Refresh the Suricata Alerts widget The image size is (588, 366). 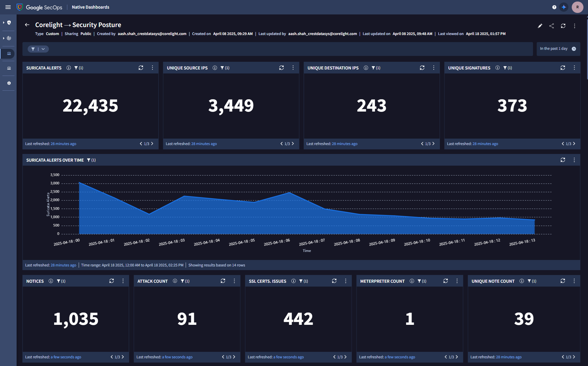(141, 68)
